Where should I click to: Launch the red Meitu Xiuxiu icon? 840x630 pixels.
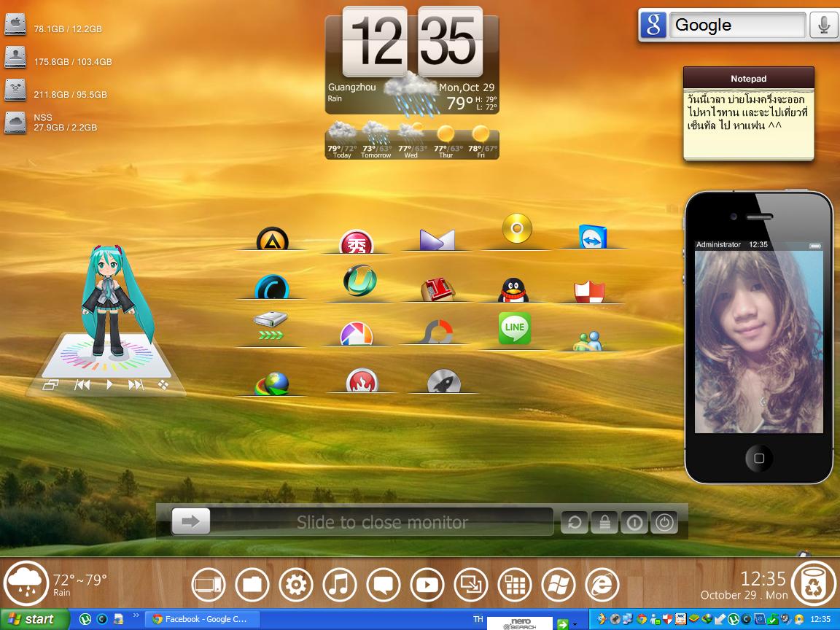pos(357,242)
